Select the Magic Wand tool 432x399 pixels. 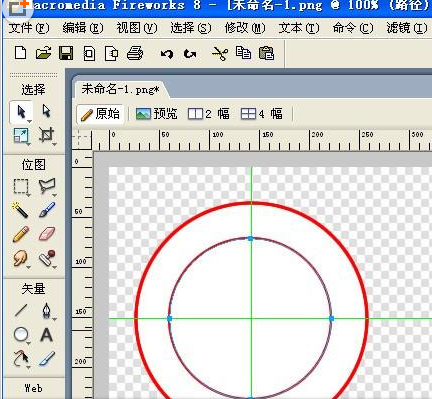tap(20, 210)
